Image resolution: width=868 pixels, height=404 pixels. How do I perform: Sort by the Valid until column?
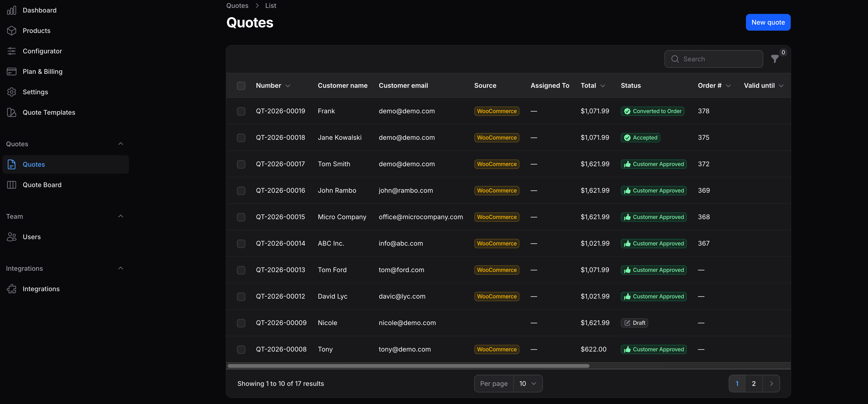click(764, 86)
